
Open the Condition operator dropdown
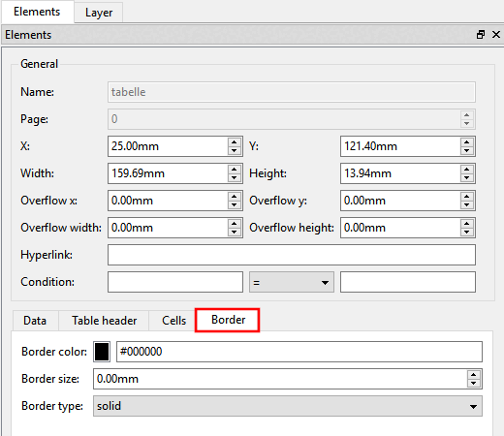click(292, 282)
